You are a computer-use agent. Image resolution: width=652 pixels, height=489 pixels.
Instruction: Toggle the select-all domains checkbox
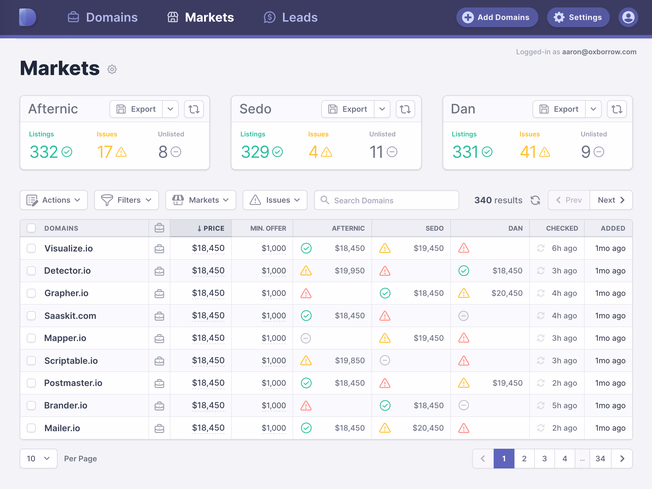tap(31, 228)
